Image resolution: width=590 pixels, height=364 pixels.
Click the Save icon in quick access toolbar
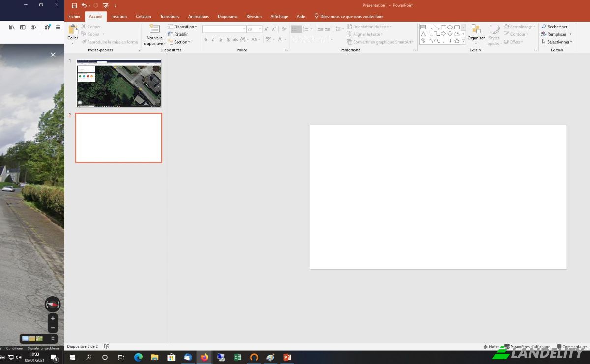tap(74, 5)
